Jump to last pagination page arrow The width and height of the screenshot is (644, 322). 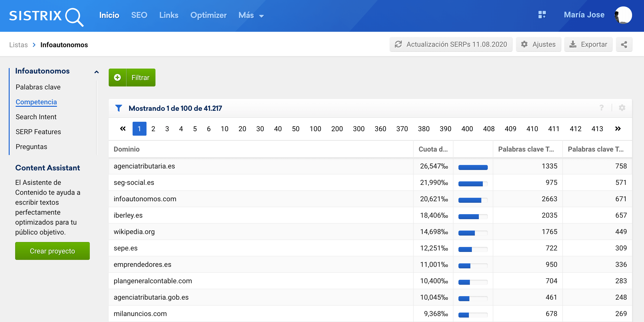pos(617,129)
